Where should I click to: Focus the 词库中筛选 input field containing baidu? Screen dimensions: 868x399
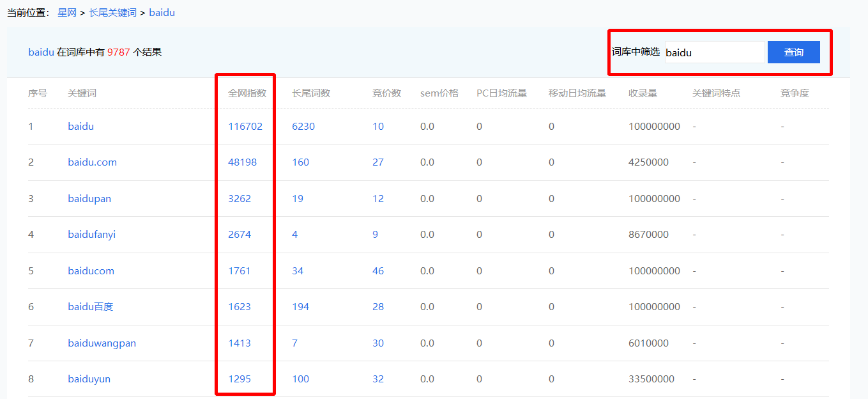pos(714,52)
